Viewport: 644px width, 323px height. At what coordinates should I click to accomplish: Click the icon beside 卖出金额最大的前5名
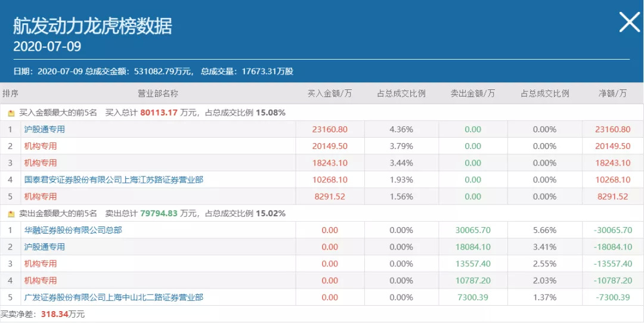click(x=11, y=214)
